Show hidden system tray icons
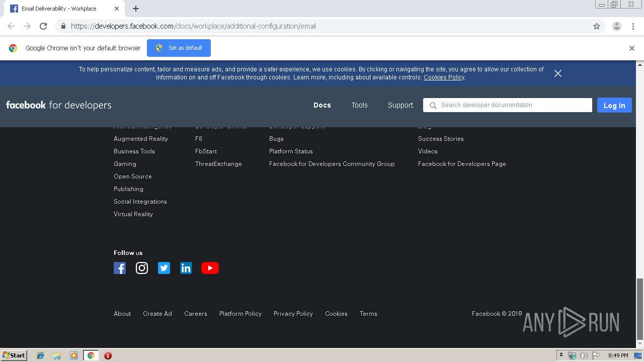This screenshot has height=362, width=644. [561, 355]
